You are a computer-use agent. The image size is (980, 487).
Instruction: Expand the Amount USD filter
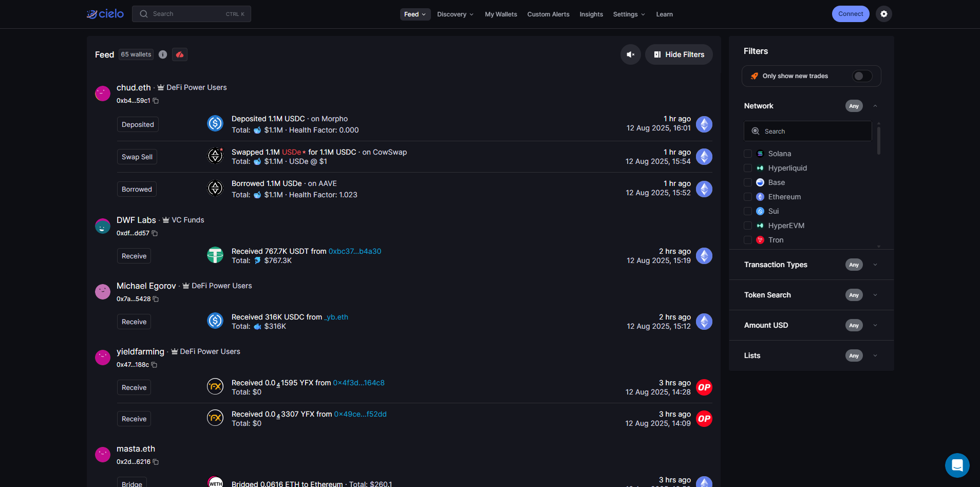(875, 325)
